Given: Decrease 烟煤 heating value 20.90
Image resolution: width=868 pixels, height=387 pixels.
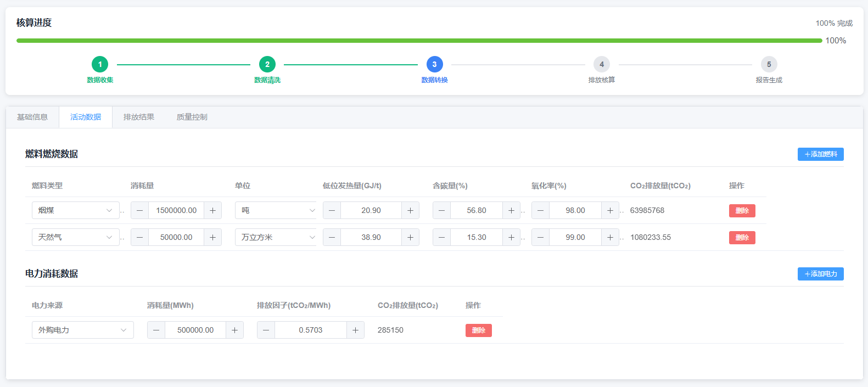Looking at the screenshot, I should (332, 210).
